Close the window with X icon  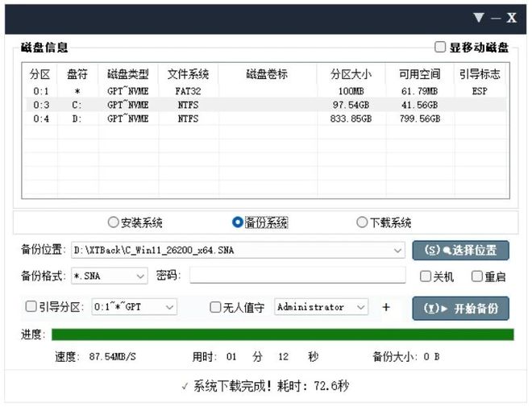pyautogui.click(x=512, y=18)
